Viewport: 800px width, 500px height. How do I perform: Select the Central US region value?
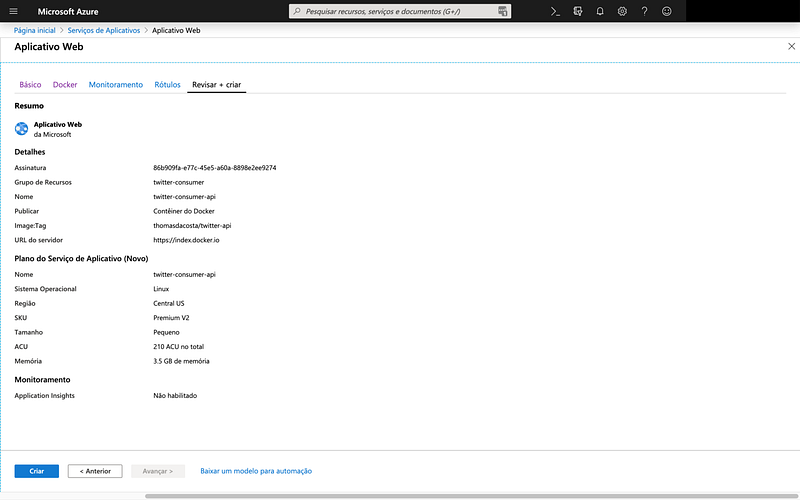click(x=169, y=303)
